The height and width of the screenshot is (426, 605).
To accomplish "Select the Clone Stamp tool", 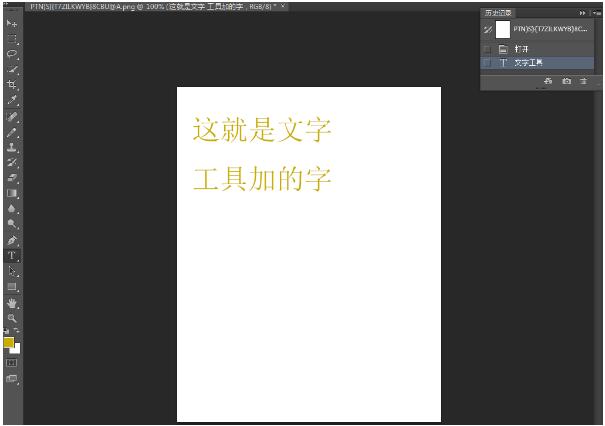I will pyautogui.click(x=12, y=147).
